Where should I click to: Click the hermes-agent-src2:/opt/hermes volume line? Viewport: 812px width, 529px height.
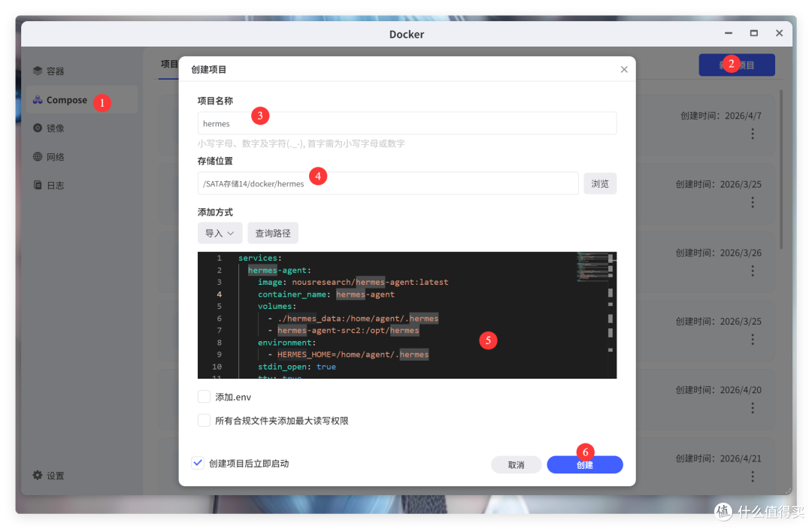[x=344, y=330]
